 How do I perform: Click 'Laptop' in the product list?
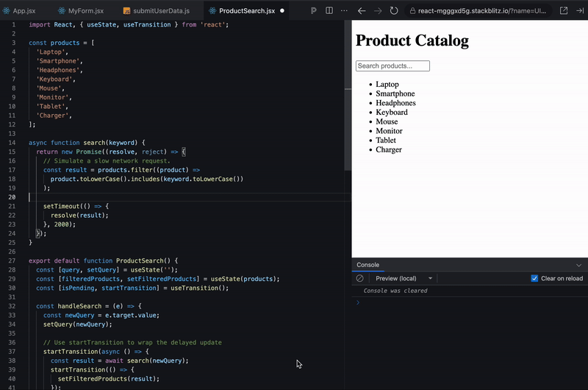[x=387, y=84]
